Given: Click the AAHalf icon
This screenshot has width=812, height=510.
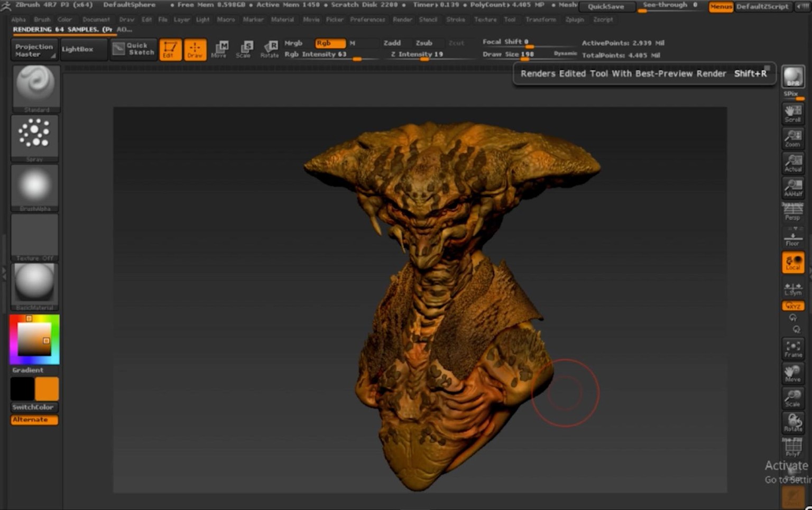Looking at the screenshot, I should pyautogui.click(x=793, y=187).
